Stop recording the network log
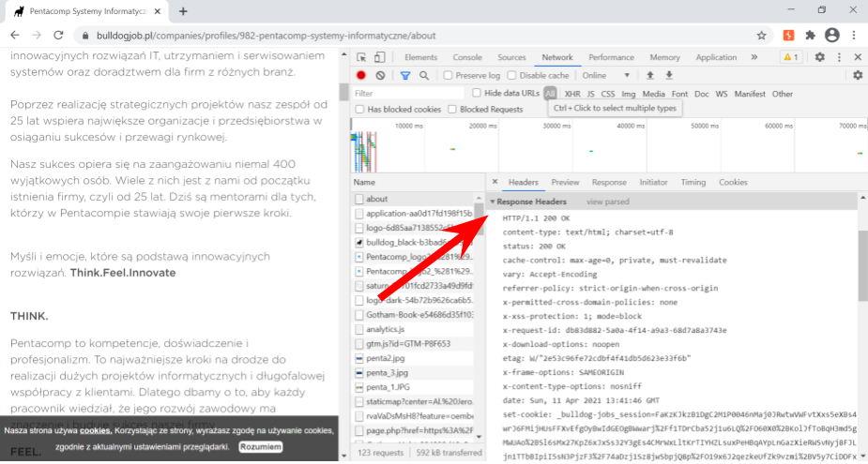The width and height of the screenshot is (868, 464). tap(361, 75)
